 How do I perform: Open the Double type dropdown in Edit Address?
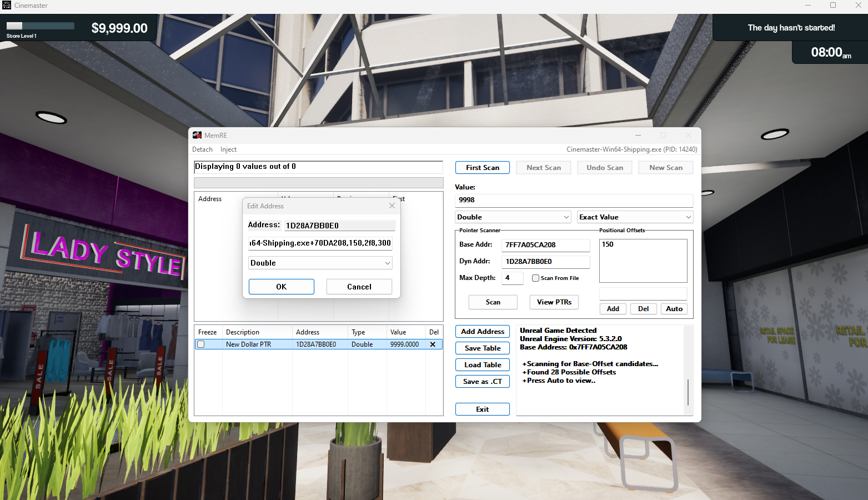click(320, 263)
